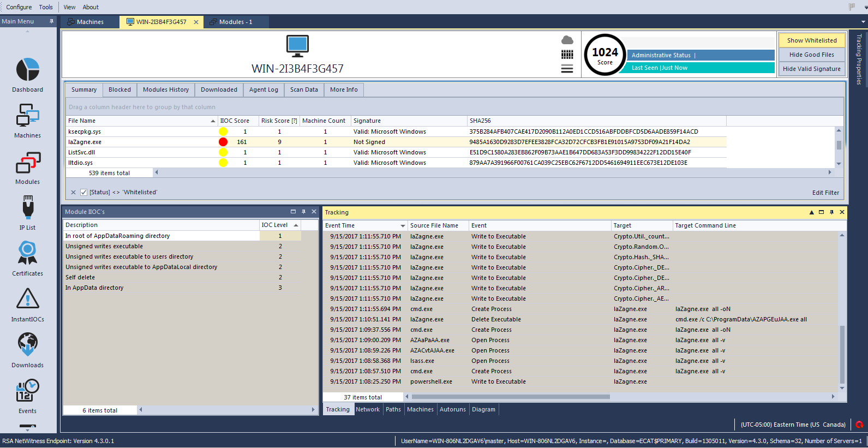The width and height of the screenshot is (868, 448).
Task: Open the InstantIOCs warning icon
Action: point(27,299)
